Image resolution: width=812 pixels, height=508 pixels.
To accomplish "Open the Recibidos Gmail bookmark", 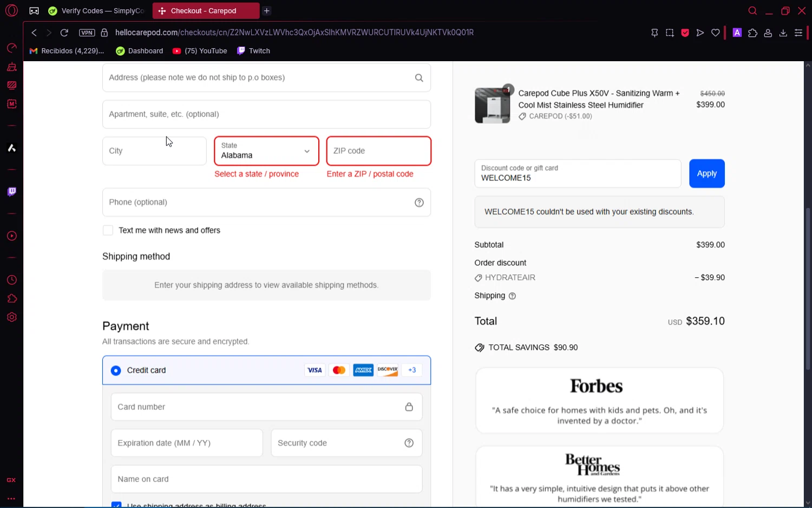I will click(67, 51).
